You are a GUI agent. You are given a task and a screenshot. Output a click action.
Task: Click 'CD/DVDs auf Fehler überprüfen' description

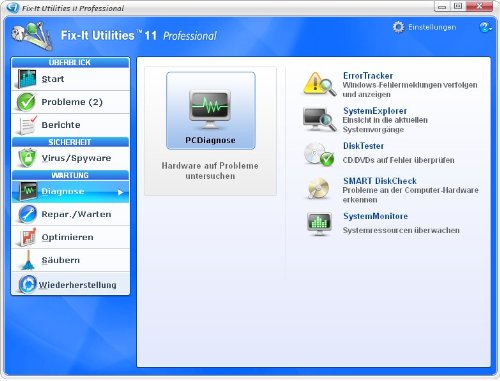(398, 160)
